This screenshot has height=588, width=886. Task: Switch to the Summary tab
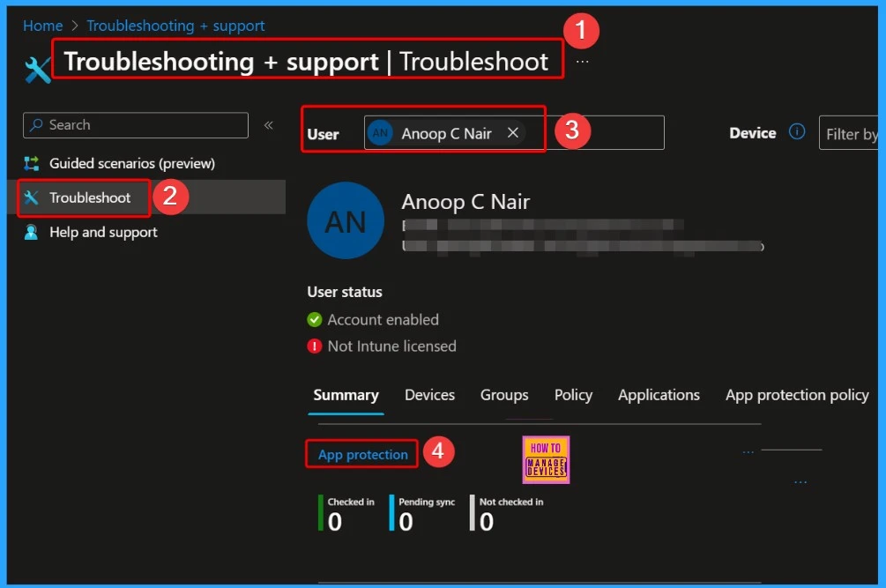(x=346, y=395)
